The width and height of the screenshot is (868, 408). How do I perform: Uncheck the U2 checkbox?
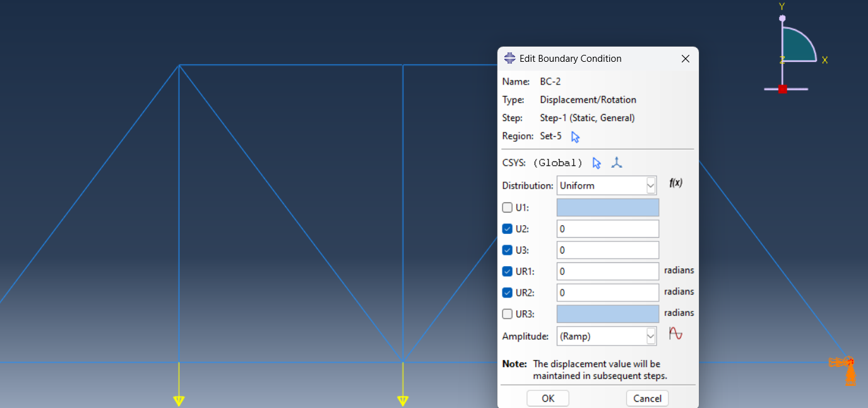tap(508, 229)
